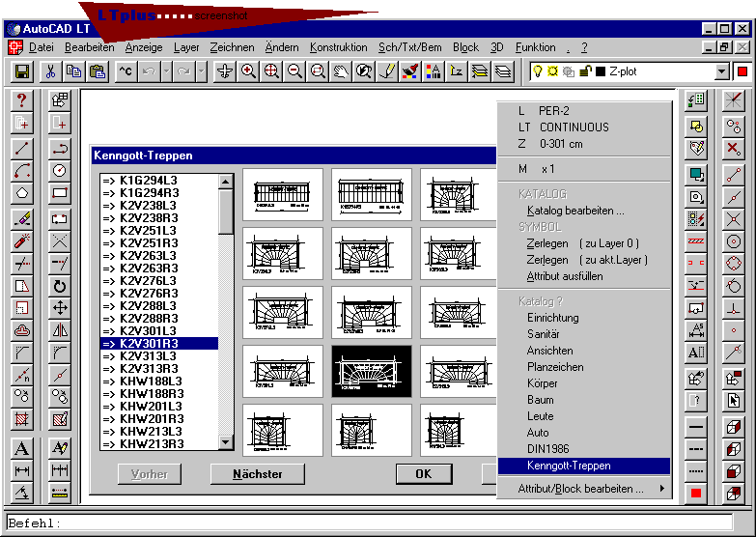Click the Zoom in magnifier icon
The height and width of the screenshot is (537, 756).
pos(248,71)
